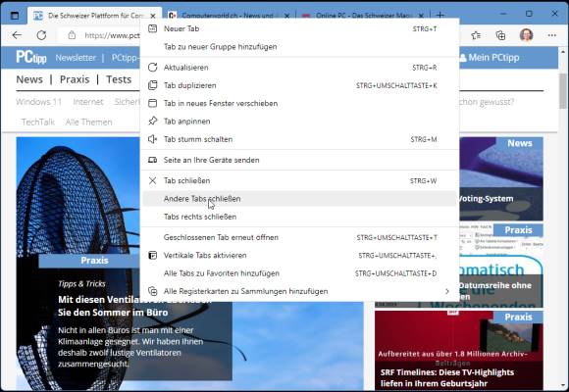
Task: Switch to the Computerworld.ch tab
Action: 229,16
